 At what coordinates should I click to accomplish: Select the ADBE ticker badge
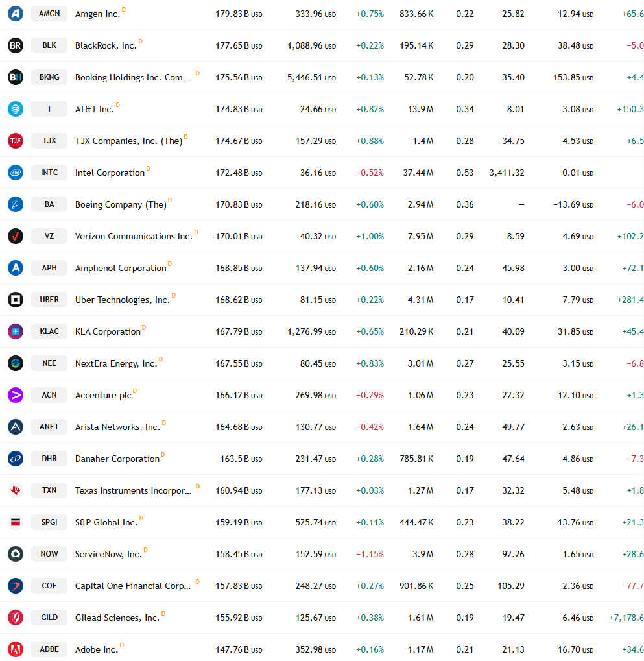(x=49, y=649)
